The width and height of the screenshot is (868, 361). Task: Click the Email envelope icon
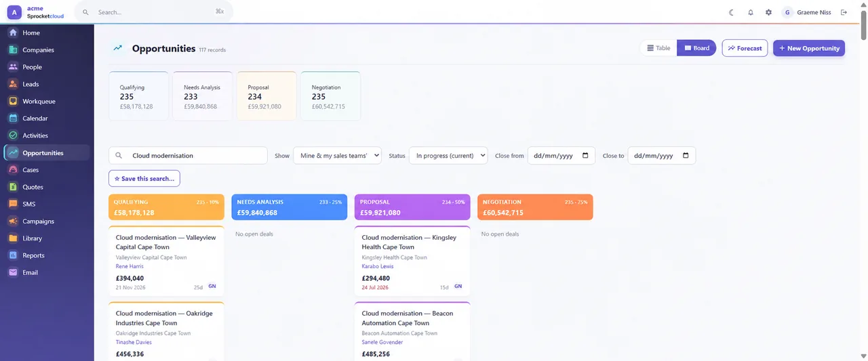click(13, 272)
